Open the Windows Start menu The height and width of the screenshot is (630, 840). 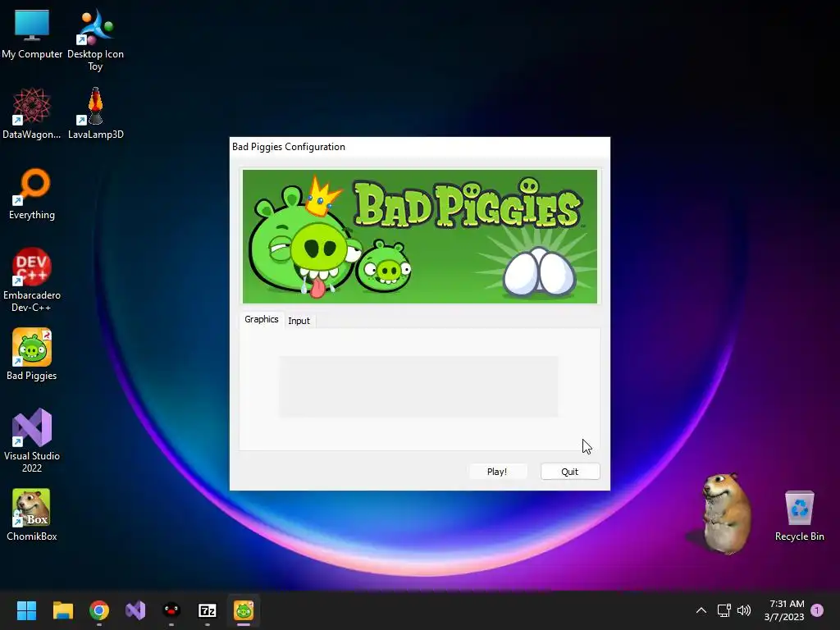coord(26,610)
